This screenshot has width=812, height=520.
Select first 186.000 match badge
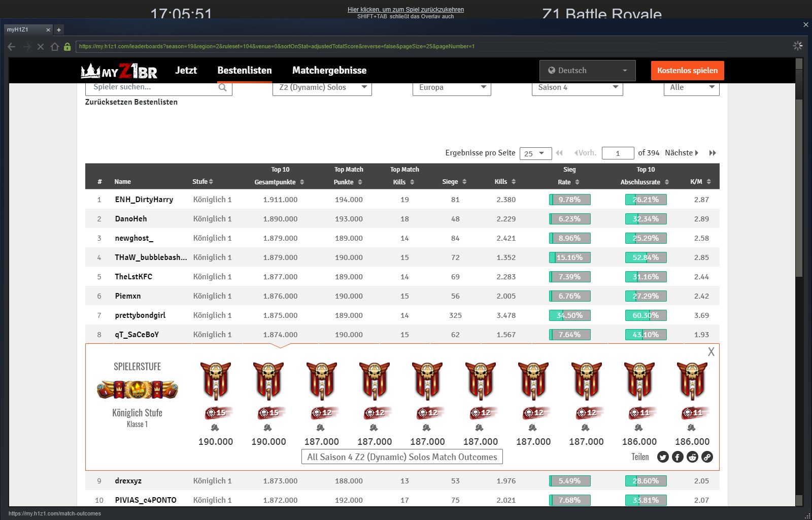639,381
